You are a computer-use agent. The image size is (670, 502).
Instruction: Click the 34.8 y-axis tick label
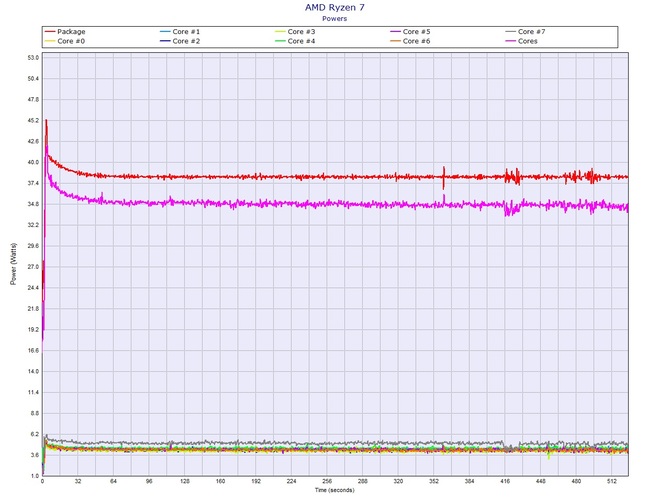pos(33,204)
